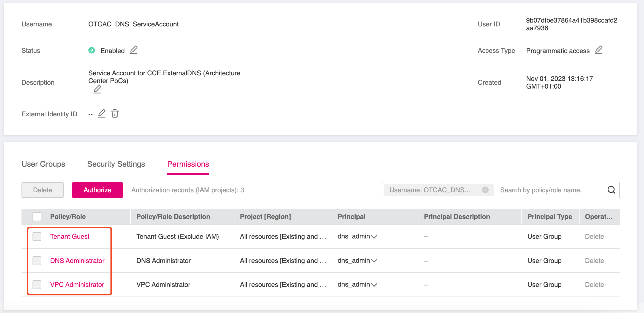This screenshot has height=313, width=644.
Task: Expand dns_admin in VPC Administrator row
Action: [x=374, y=285]
